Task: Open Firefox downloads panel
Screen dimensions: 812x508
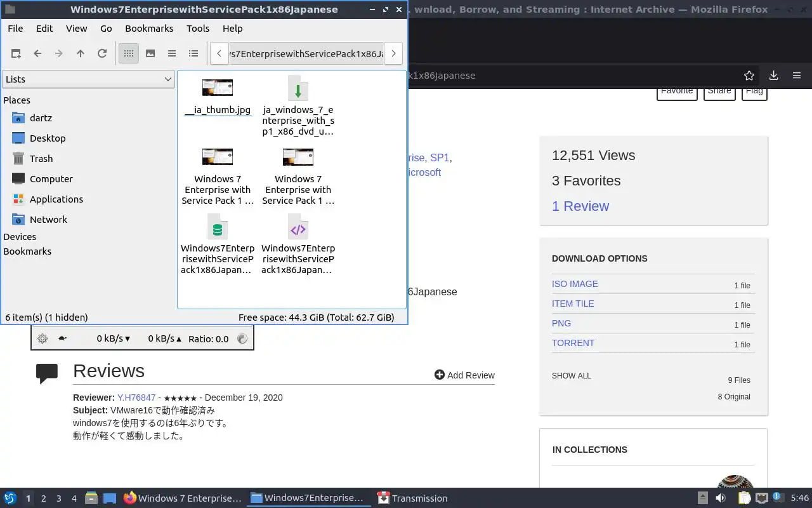Action: point(773,76)
